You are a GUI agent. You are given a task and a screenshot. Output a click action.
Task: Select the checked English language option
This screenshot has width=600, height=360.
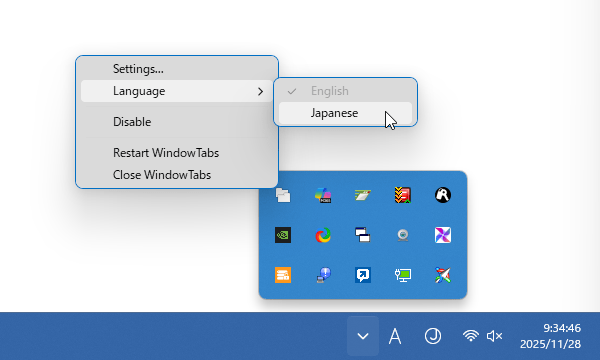pos(346,91)
